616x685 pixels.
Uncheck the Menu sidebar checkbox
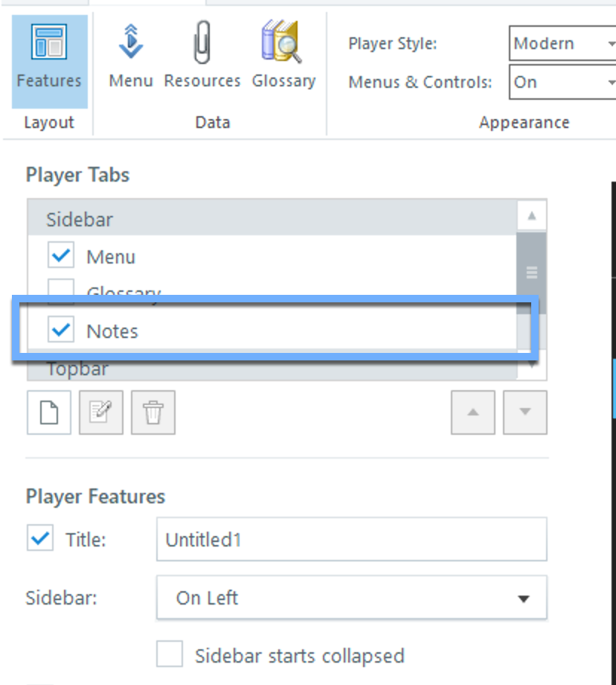(61, 257)
